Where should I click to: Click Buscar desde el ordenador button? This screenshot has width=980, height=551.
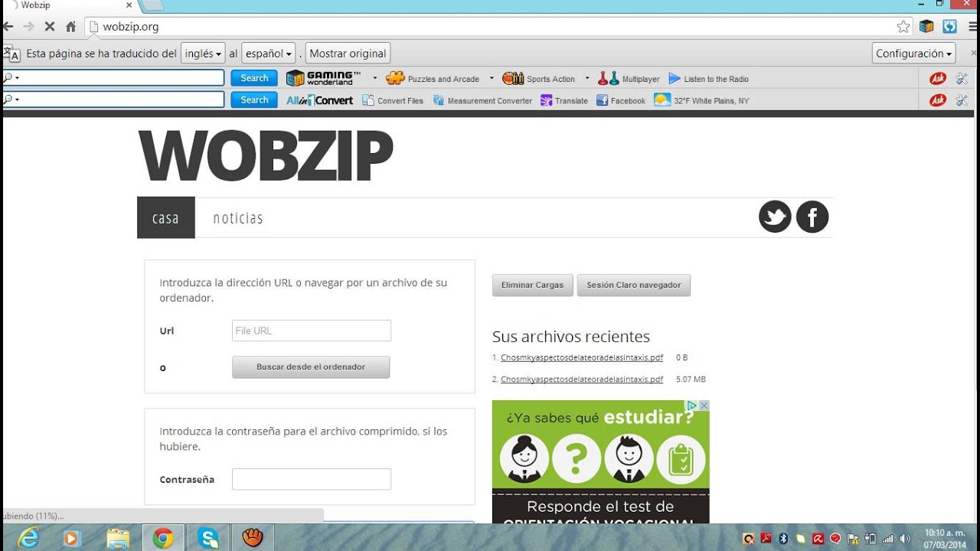point(311,367)
